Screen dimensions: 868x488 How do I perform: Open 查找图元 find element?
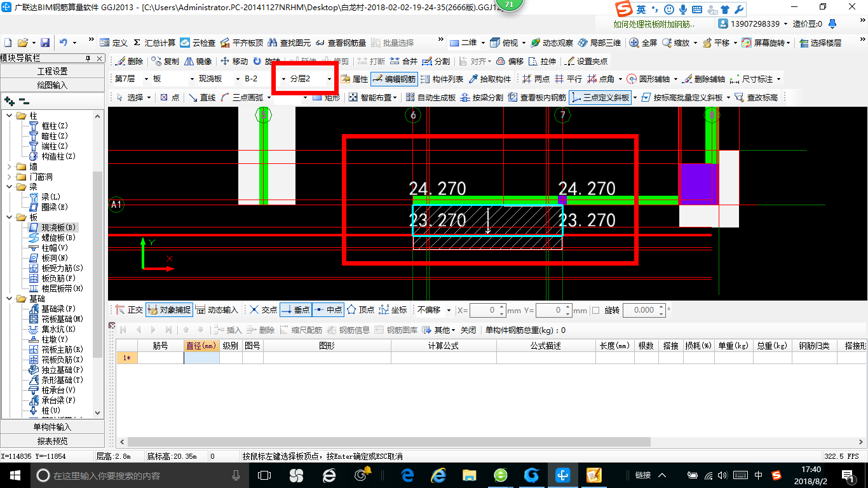coord(289,43)
